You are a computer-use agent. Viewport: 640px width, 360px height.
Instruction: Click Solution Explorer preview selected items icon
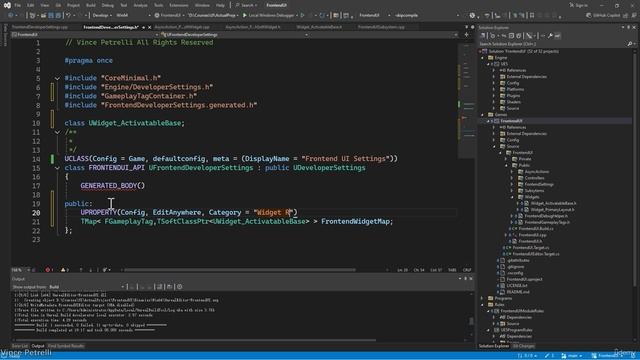(x=558, y=36)
